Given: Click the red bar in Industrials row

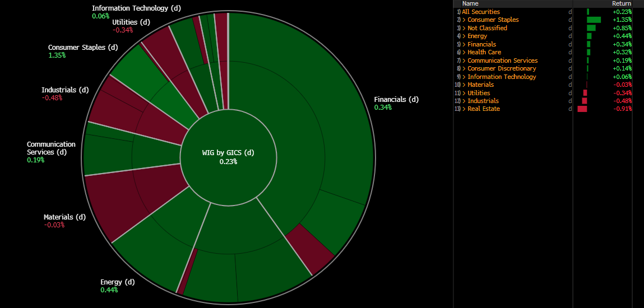Looking at the screenshot, I should tap(585, 101).
